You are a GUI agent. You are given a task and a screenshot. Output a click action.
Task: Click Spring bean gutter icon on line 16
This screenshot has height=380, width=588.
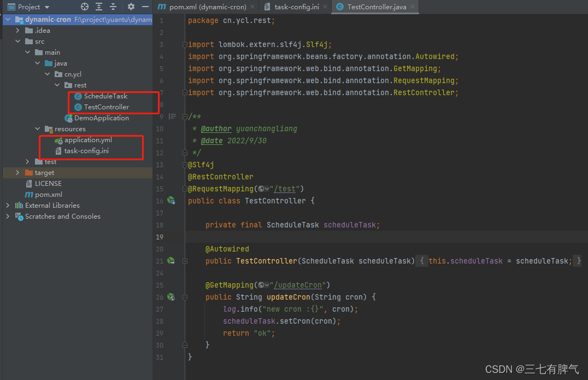tap(171, 201)
